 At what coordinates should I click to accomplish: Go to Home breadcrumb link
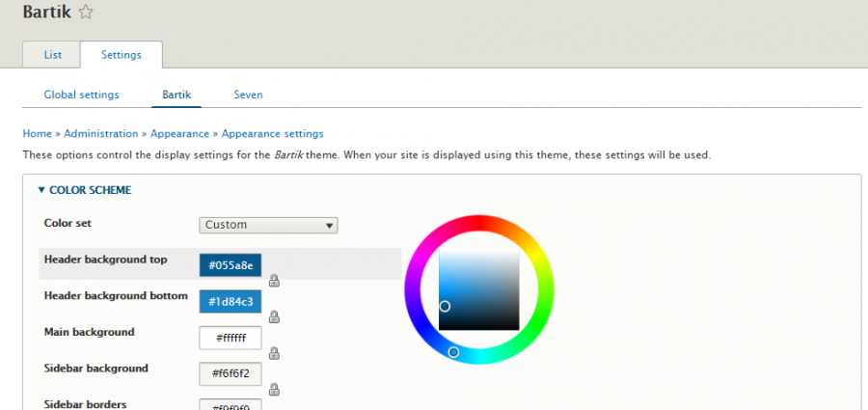37,133
